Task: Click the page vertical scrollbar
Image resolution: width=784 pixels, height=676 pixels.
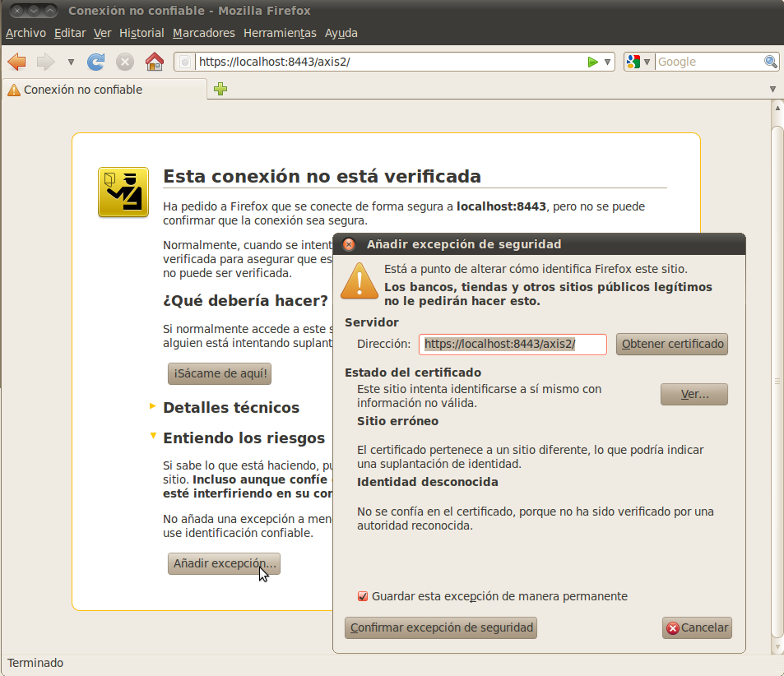Action: click(777, 380)
